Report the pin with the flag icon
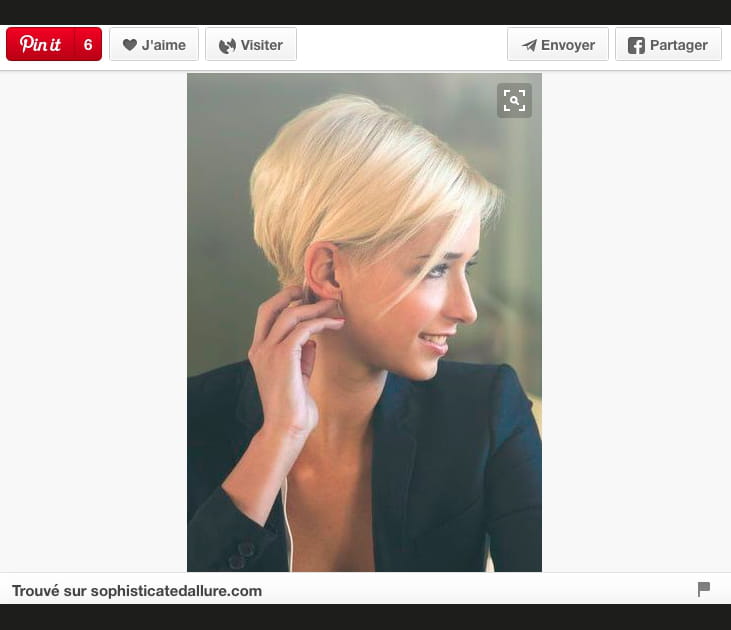The image size is (731, 630). click(x=704, y=590)
